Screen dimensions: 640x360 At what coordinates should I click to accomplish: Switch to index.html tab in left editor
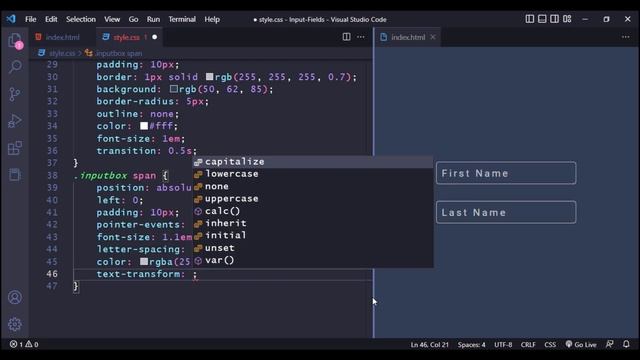62,37
